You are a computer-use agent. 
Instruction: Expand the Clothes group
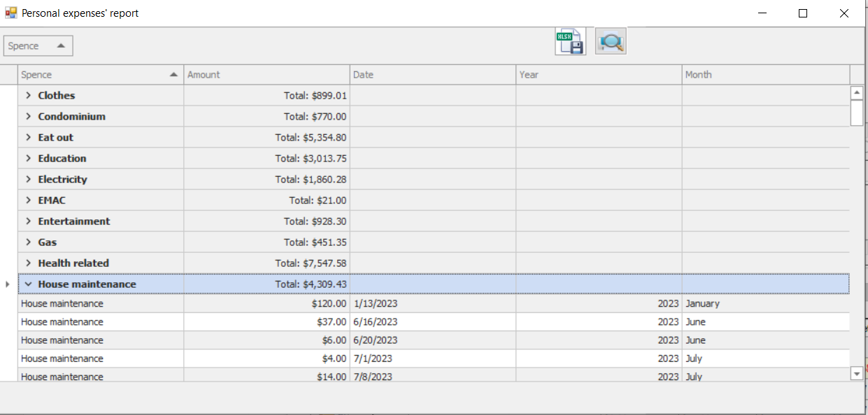[x=28, y=96]
